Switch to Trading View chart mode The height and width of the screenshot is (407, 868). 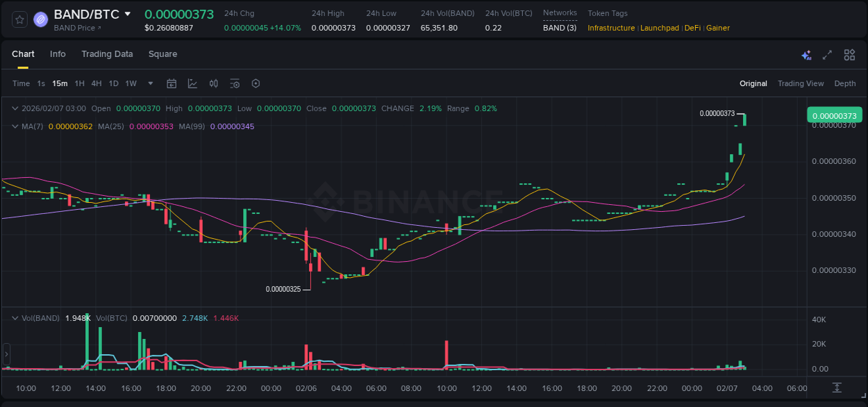point(801,83)
